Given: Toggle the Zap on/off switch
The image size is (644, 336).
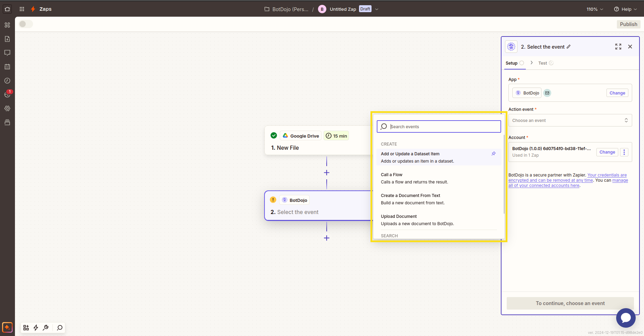Looking at the screenshot, I should pyautogui.click(x=26, y=24).
